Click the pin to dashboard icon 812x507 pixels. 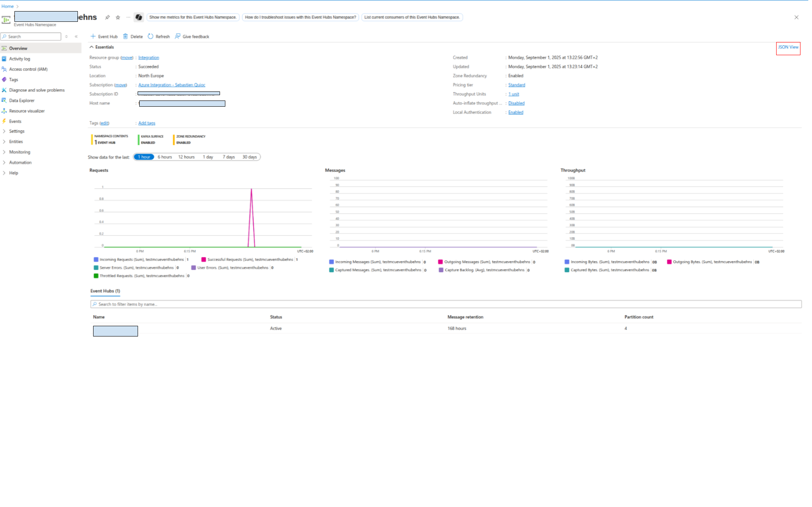coord(108,17)
